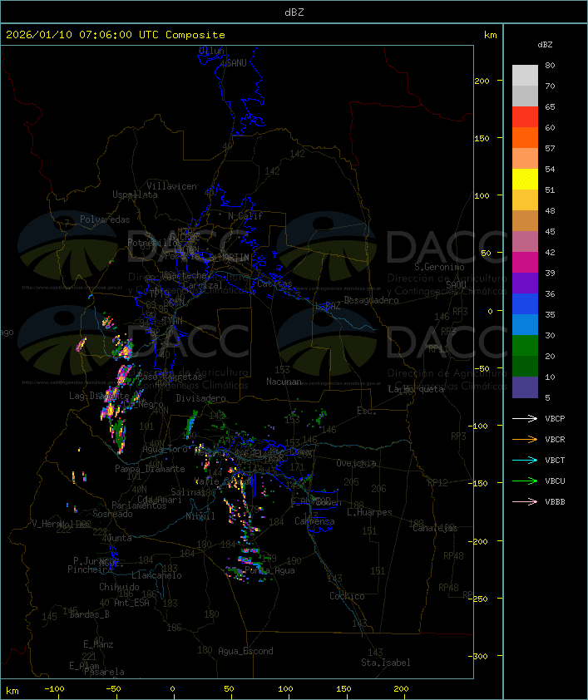
Task: Select the Polvaredas location label
Action: point(105,219)
